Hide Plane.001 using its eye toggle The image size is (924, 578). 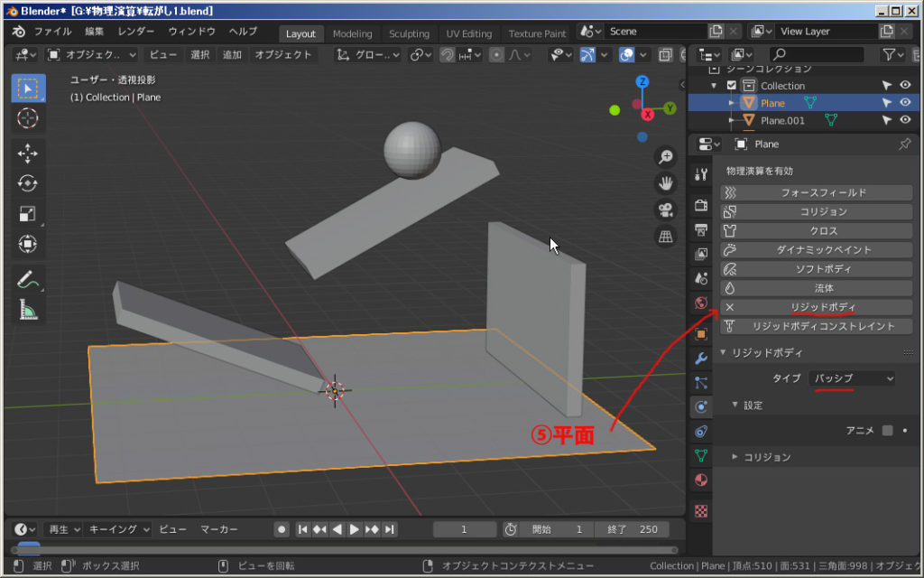point(905,119)
